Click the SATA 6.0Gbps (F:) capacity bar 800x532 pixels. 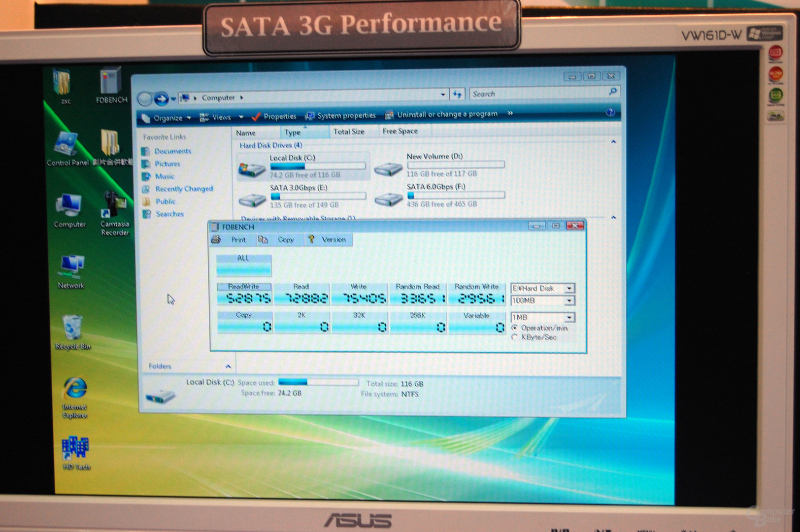coord(456,195)
